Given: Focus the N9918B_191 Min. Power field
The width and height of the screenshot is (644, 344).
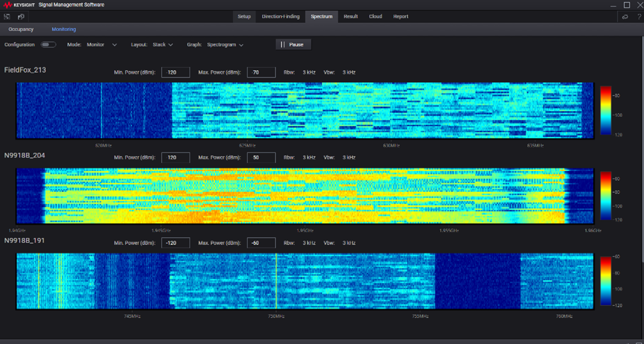Looking at the screenshot, I should point(175,243).
